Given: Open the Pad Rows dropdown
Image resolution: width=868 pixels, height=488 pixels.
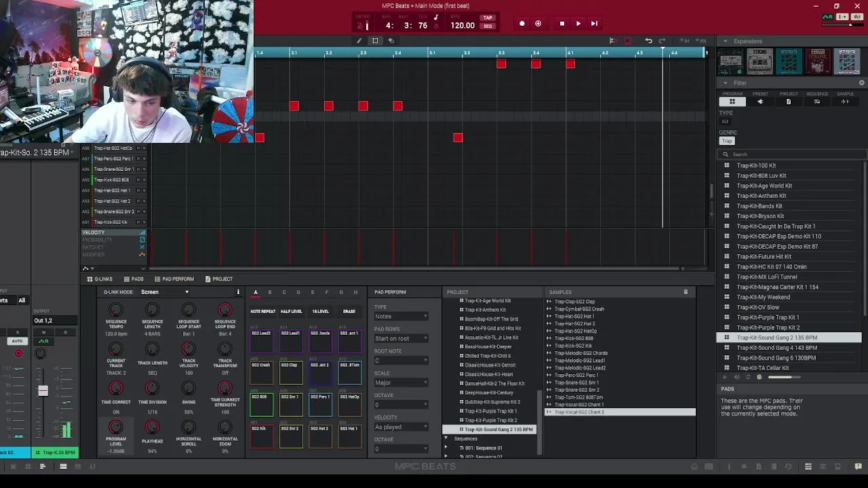Looking at the screenshot, I should 401,338.
